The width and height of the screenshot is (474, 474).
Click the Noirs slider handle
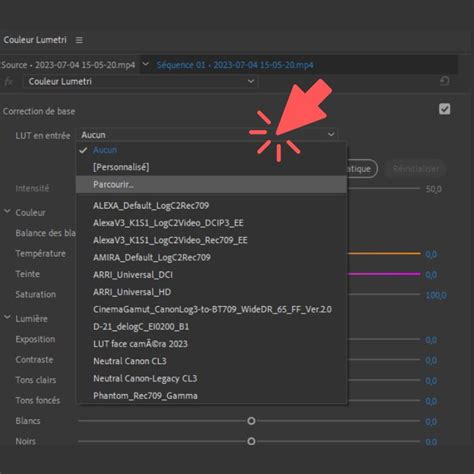click(x=251, y=441)
